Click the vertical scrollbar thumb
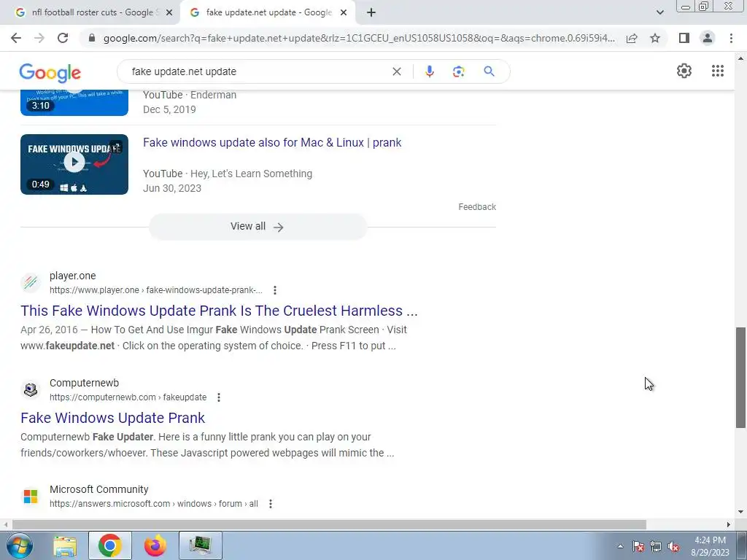Screen dimensions: 747x560 point(741,378)
